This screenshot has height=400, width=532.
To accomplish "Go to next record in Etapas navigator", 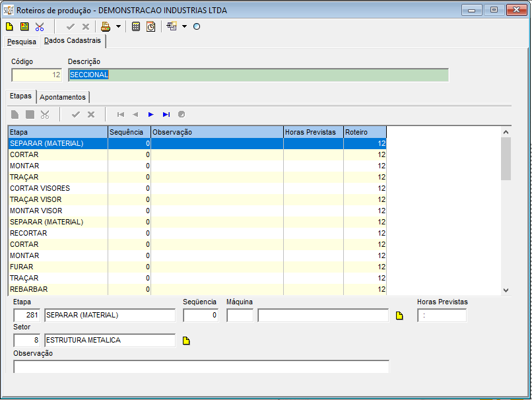I will click(x=151, y=115).
